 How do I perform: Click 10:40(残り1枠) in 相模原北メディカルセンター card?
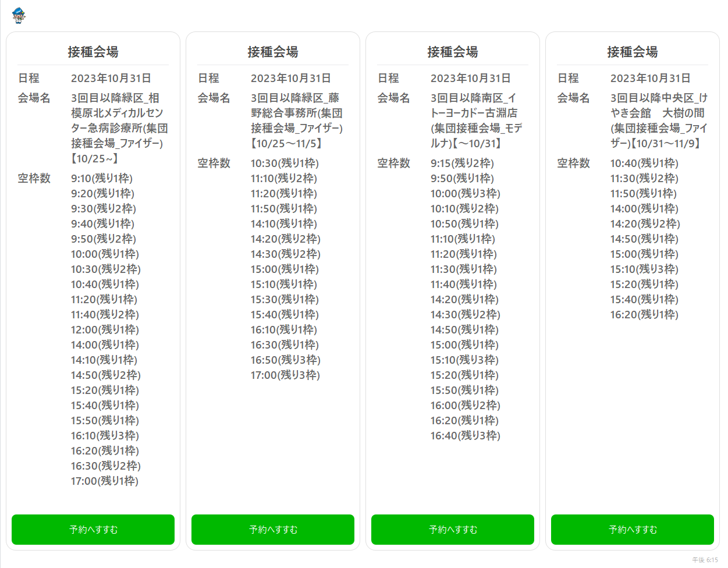[105, 285]
